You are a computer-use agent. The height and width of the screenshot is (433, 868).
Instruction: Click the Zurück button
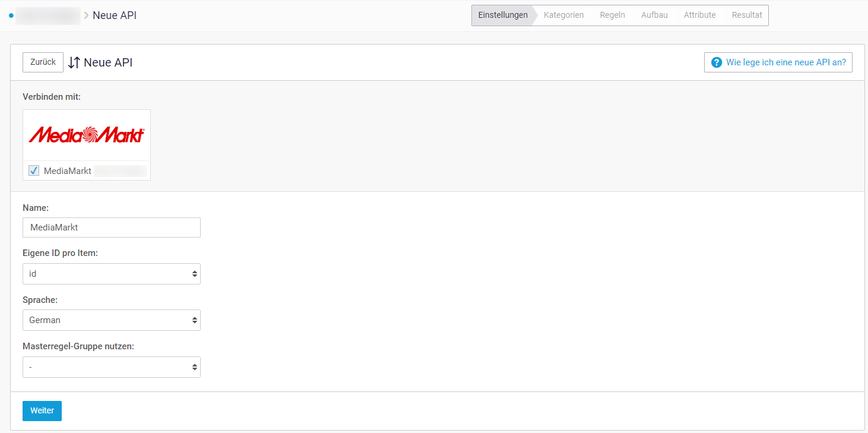tap(43, 62)
